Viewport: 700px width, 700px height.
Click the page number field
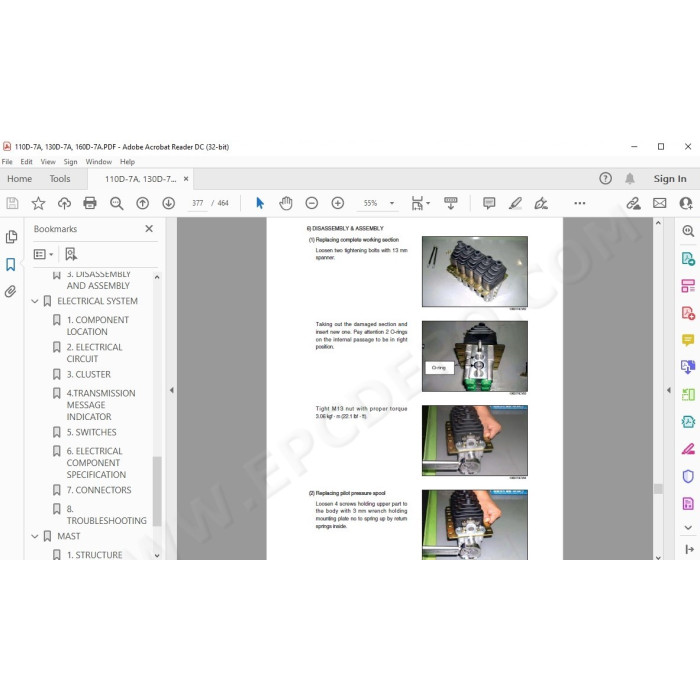[x=197, y=203]
